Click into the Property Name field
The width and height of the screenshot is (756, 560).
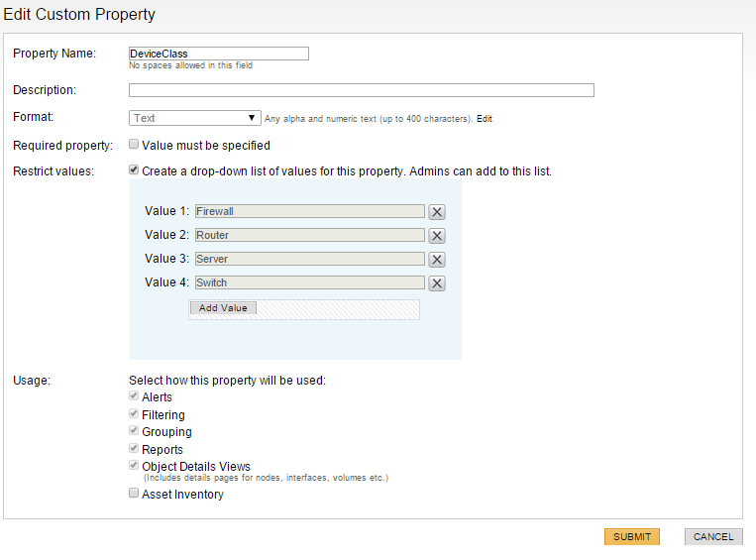[219, 54]
